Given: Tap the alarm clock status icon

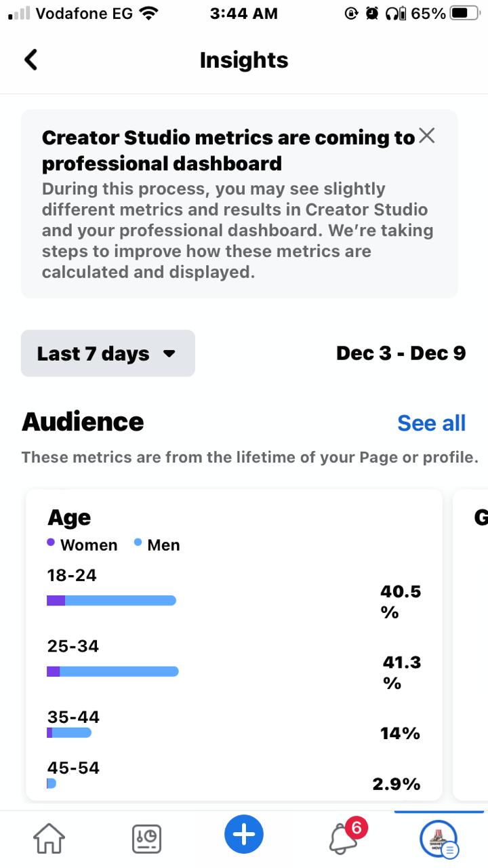Looking at the screenshot, I should click(371, 14).
